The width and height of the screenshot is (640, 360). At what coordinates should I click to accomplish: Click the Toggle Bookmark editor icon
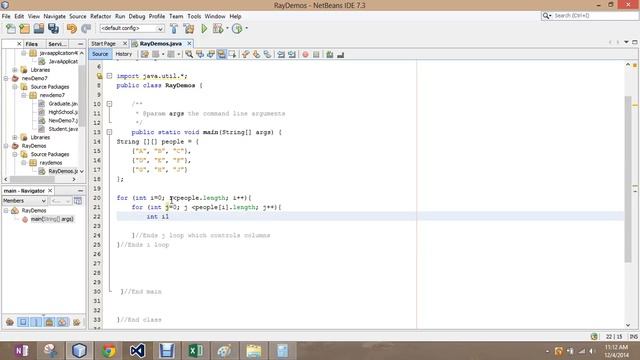click(267, 54)
